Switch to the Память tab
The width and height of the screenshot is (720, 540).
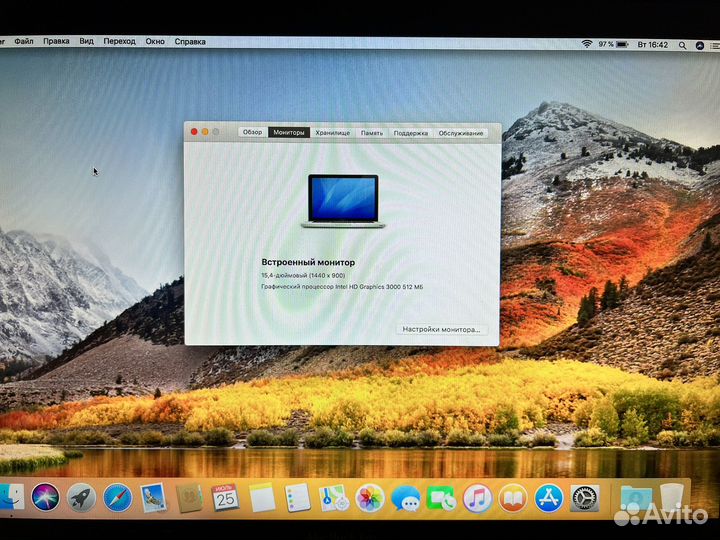tap(372, 133)
